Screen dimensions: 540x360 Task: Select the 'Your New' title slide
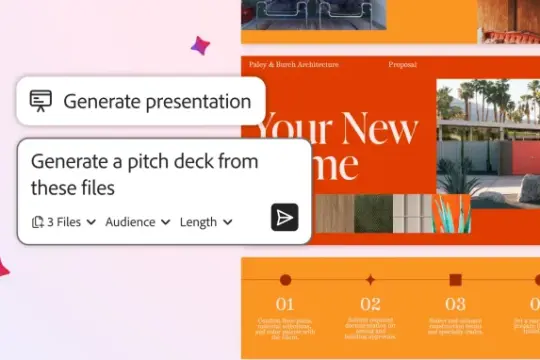(391, 150)
